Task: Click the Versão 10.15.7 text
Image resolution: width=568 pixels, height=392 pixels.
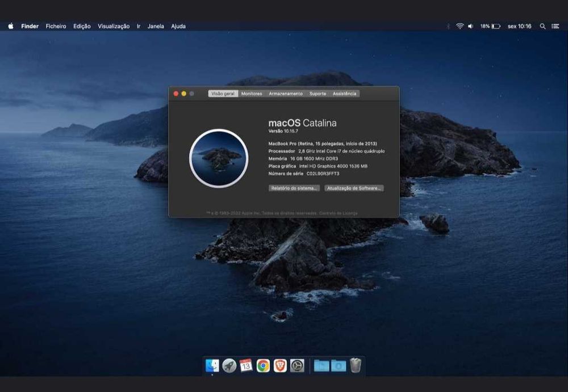Action: (x=283, y=131)
